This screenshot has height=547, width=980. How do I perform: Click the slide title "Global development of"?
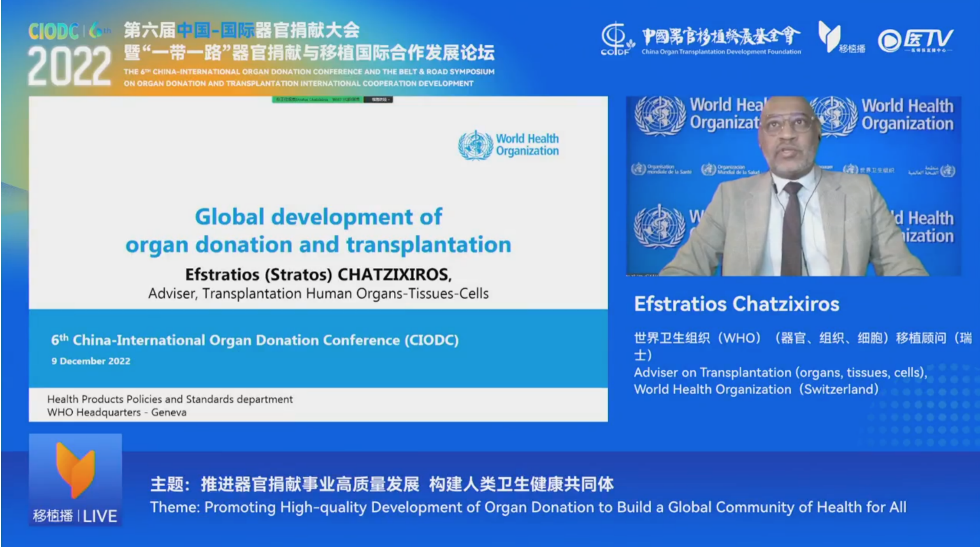click(318, 217)
